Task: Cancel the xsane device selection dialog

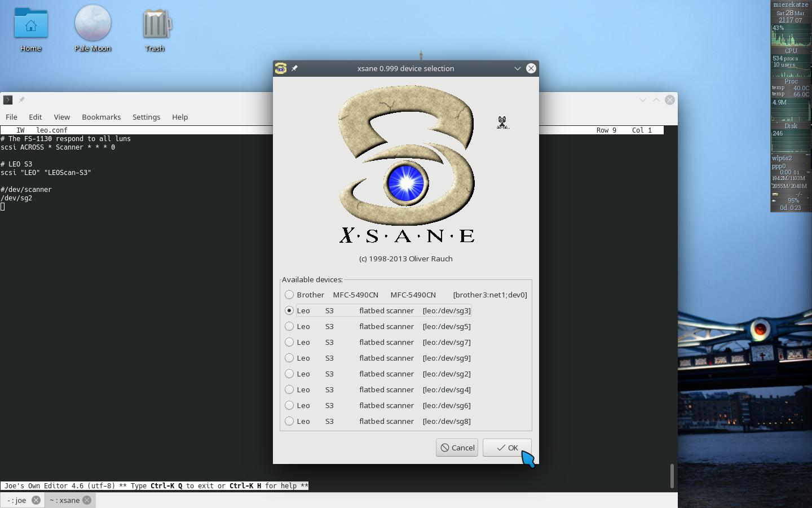Action: pos(457,448)
